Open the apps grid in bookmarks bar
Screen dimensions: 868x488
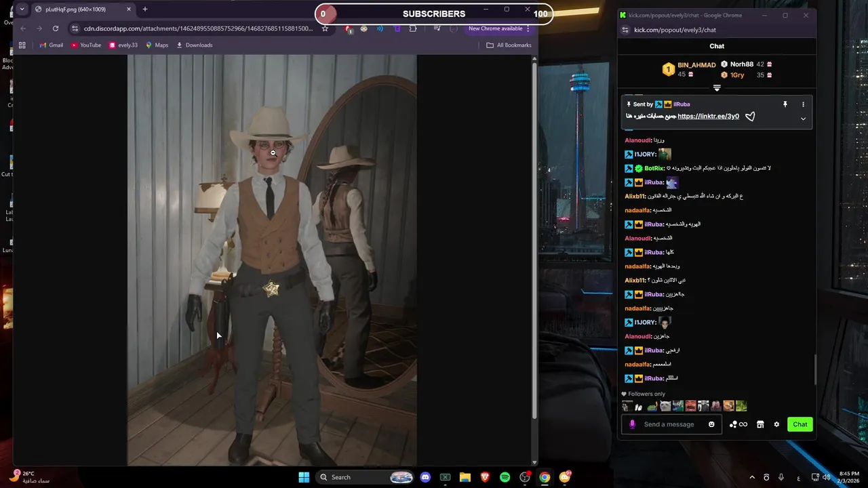click(22, 45)
